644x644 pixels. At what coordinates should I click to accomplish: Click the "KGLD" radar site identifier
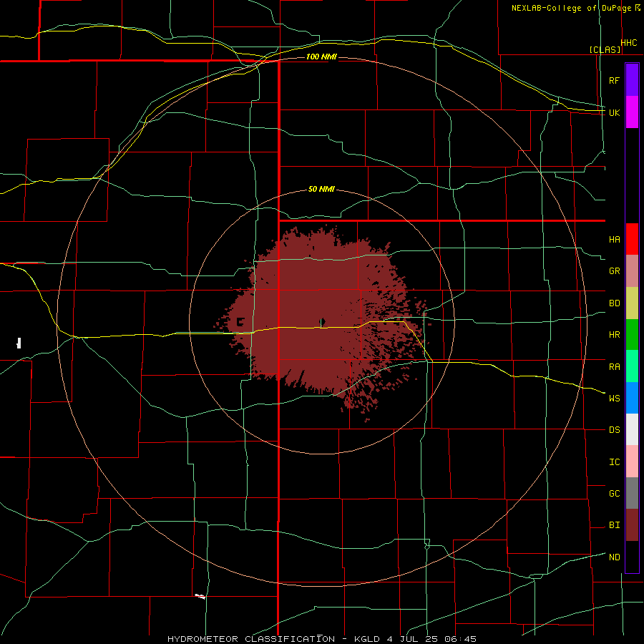367,639
